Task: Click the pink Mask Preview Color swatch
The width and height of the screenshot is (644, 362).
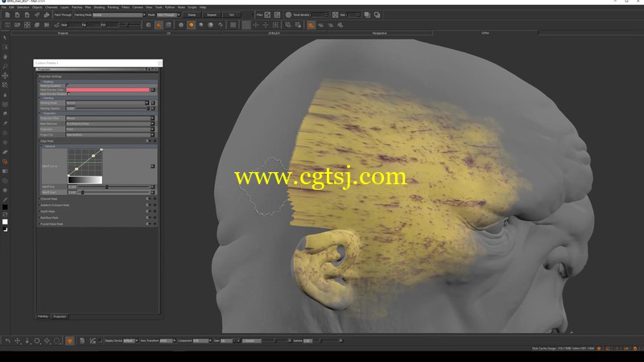Action: [108, 89]
